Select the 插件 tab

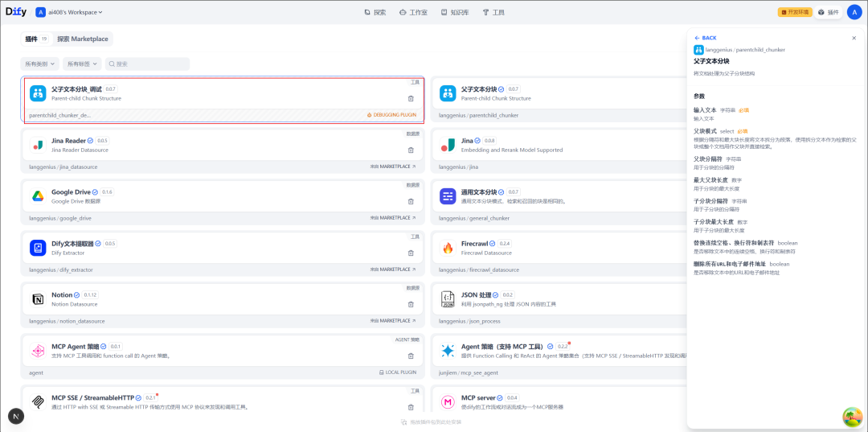pos(36,39)
